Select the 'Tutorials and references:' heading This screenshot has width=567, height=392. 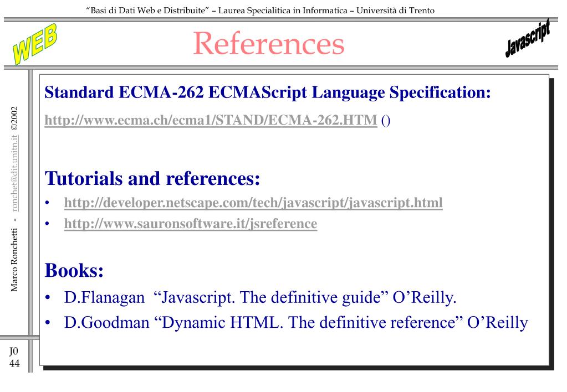152,178
